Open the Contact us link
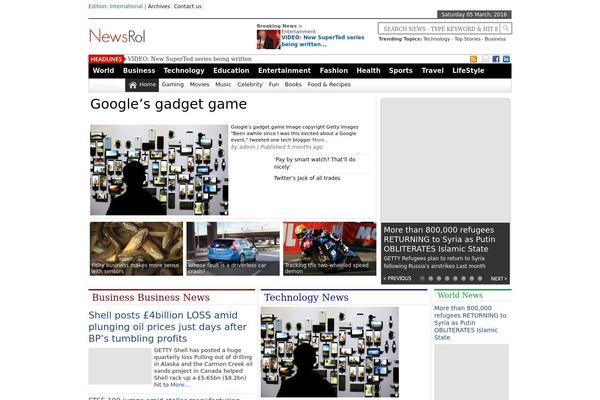Screen dimensions: 600x400 pos(188,7)
